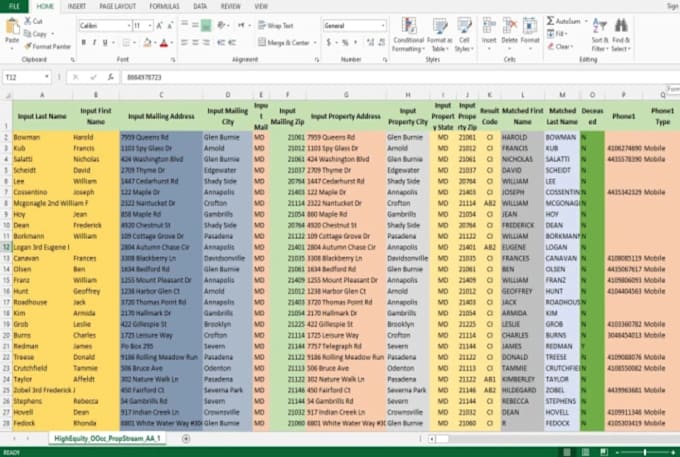Open Conditional Formatting menu

tap(409, 35)
